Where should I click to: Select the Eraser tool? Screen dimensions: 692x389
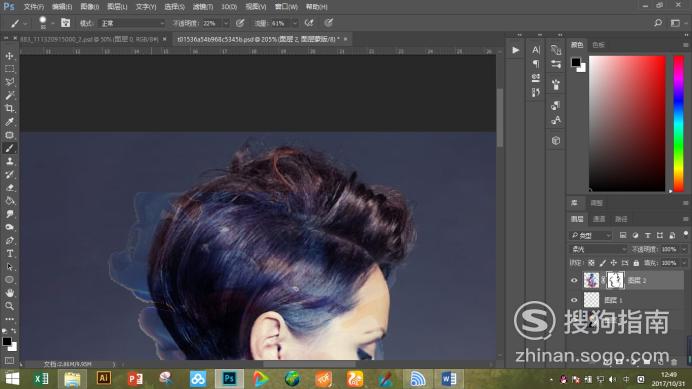[x=9, y=188]
